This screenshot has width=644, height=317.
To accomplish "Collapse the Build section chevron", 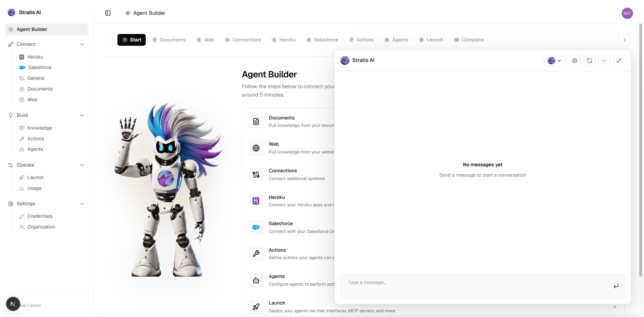I will pos(82,115).
